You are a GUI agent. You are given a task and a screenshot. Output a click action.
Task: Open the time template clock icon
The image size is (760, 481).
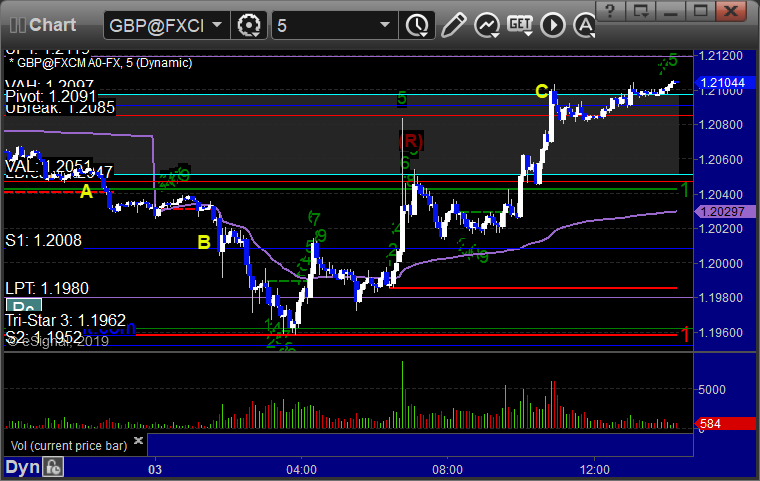tap(417, 25)
